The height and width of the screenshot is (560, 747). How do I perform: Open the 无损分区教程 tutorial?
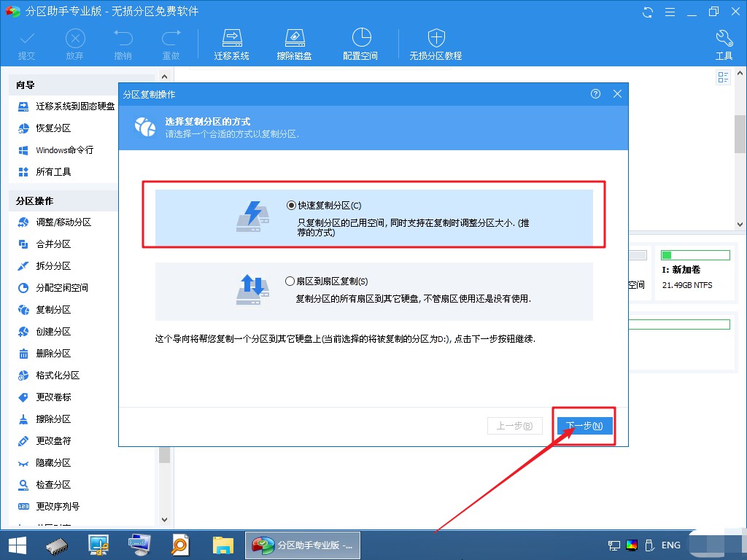pyautogui.click(x=436, y=44)
